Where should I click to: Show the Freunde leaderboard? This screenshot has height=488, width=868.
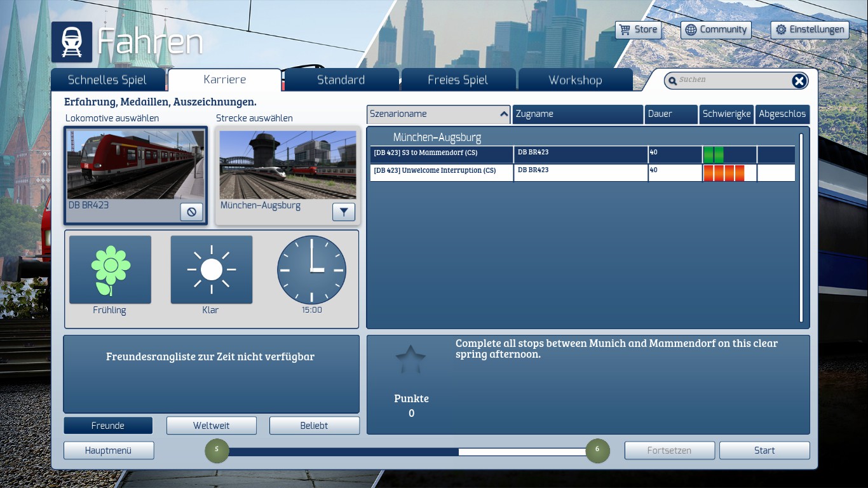tap(108, 426)
